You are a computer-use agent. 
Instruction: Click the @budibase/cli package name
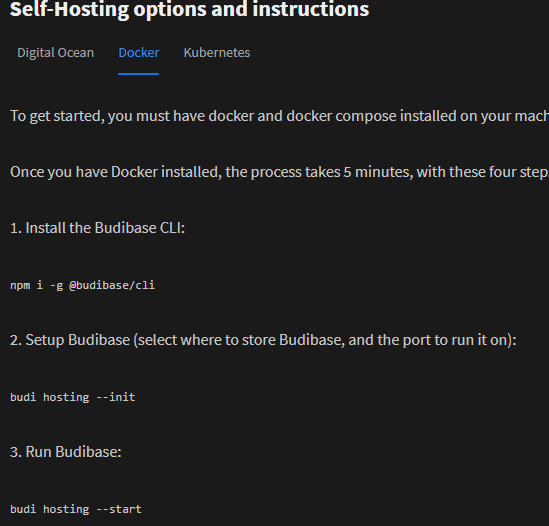pyautogui.click(x=112, y=285)
